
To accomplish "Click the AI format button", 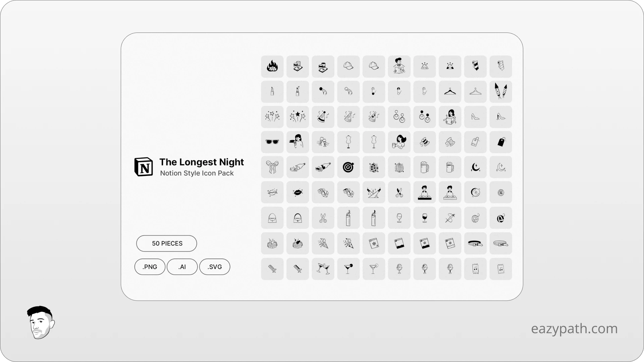I will click(182, 266).
